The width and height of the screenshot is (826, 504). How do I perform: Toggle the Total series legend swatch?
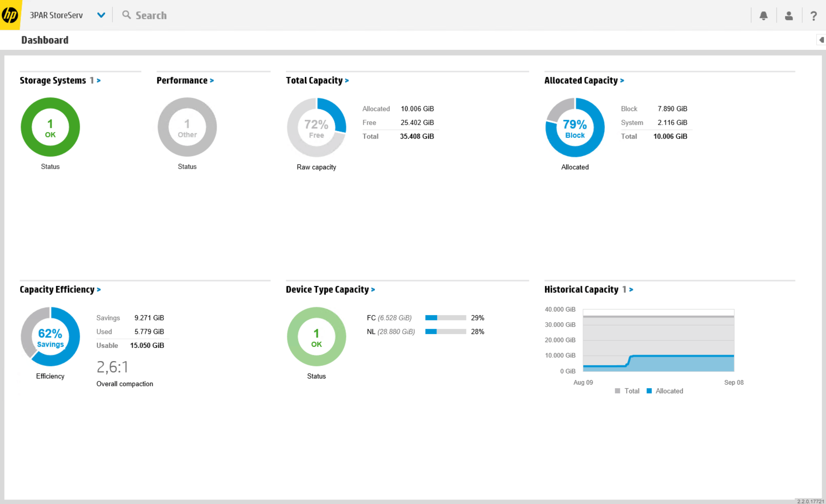tap(617, 391)
